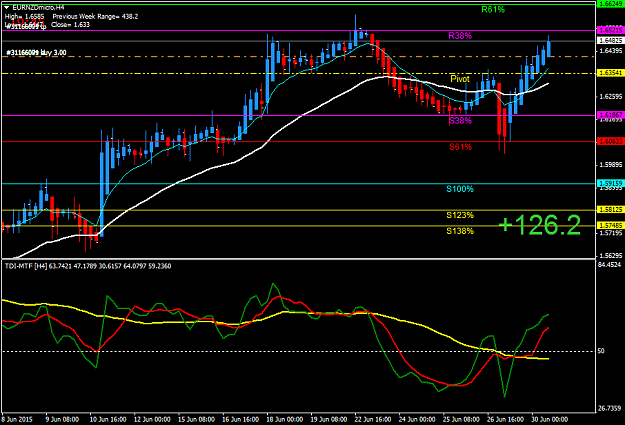
Task: Click the yellow Pivot label
Action: [x=460, y=79]
